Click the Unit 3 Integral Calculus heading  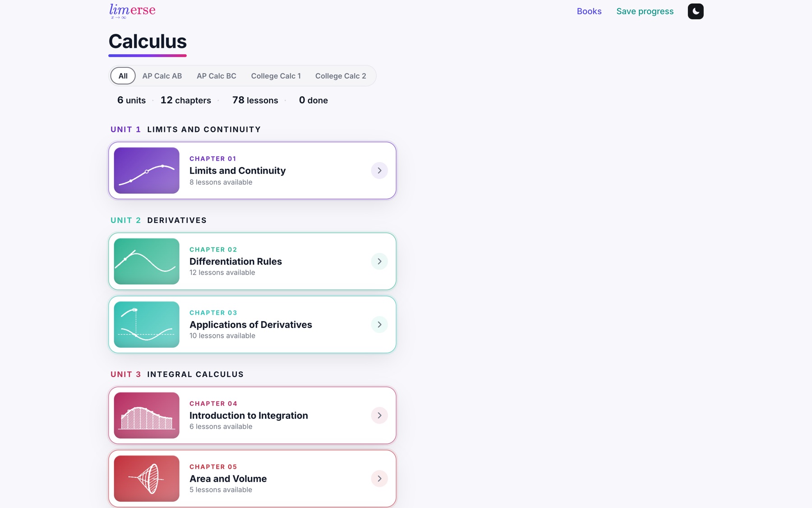177,374
